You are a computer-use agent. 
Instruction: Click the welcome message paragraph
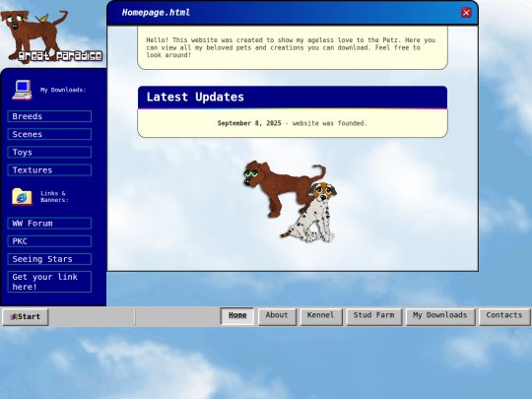pos(291,47)
